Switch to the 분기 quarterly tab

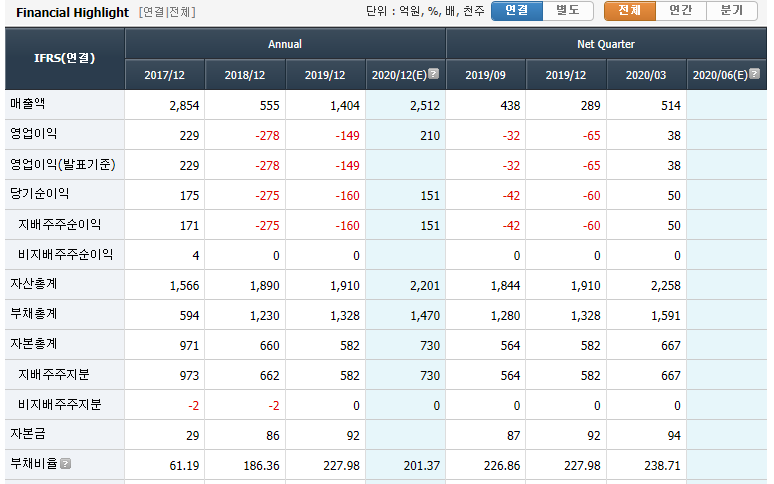pyautogui.click(x=732, y=10)
